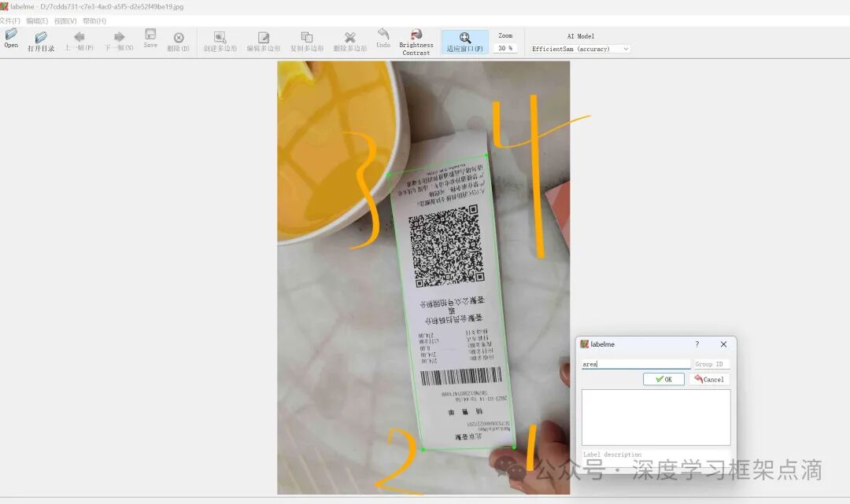Click the Group ID input field

click(x=711, y=364)
